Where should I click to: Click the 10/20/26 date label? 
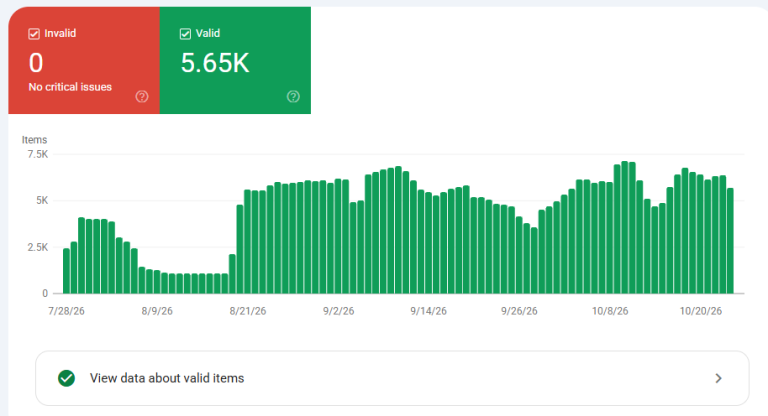click(700, 311)
